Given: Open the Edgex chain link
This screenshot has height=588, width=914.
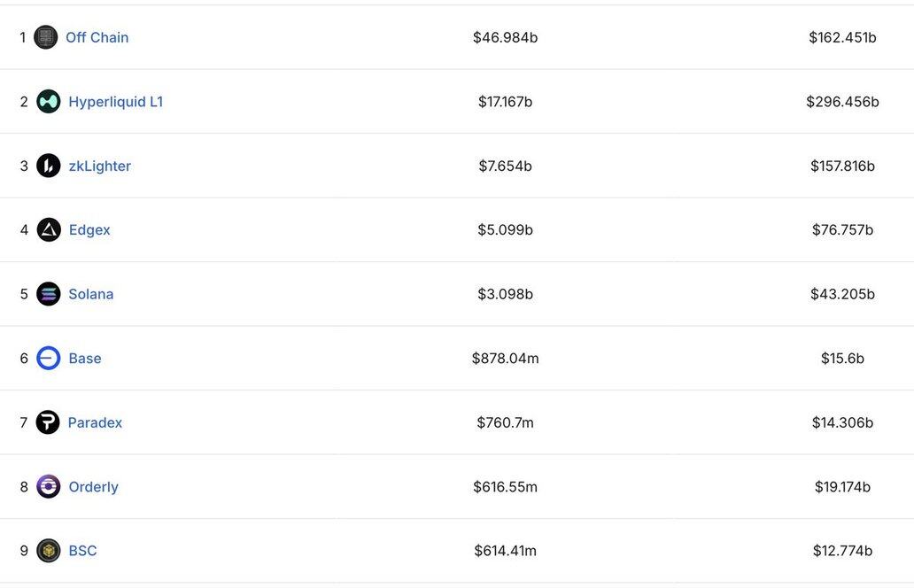Looking at the screenshot, I should tap(89, 230).
